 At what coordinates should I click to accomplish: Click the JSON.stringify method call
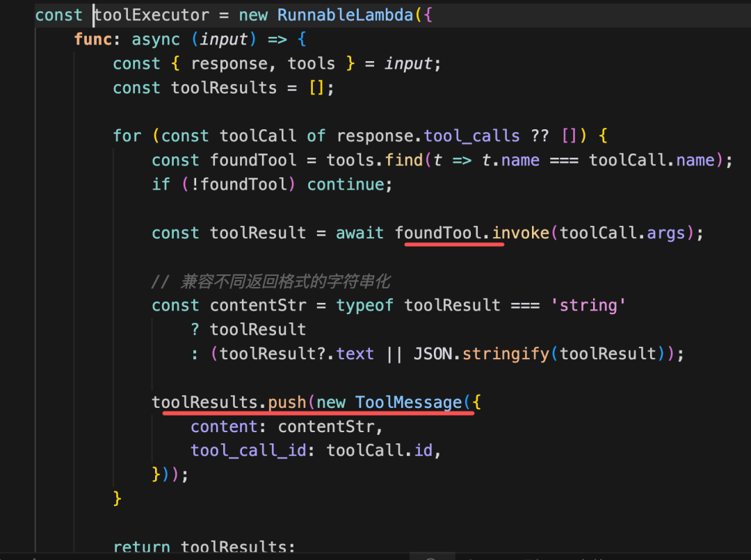(481, 354)
